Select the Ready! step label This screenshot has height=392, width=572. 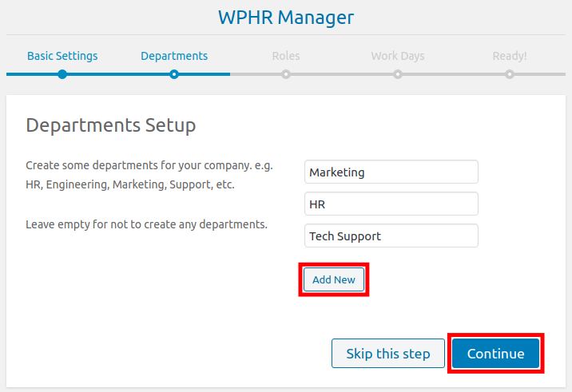click(509, 56)
